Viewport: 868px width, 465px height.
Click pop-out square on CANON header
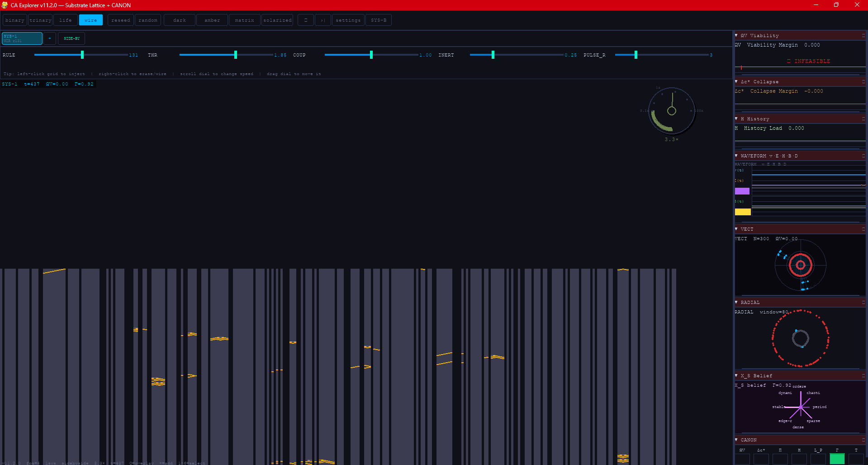(x=863, y=440)
